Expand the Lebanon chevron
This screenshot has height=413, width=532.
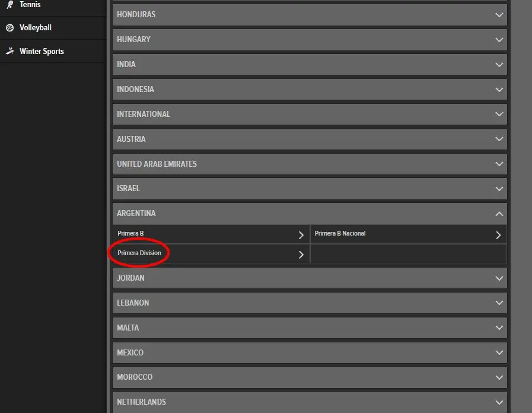tap(499, 303)
